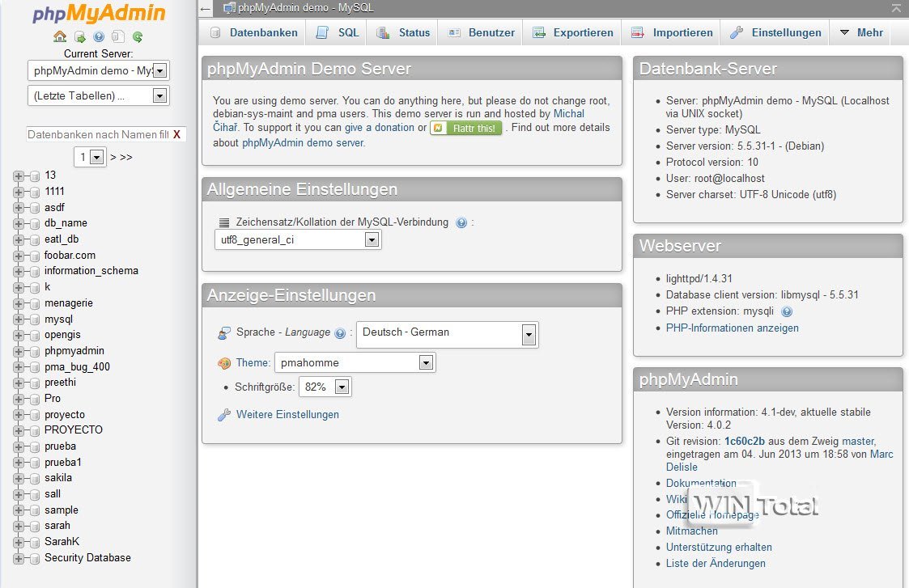This screenshot has height=588, width=909.
Task: Click PHP-Informationen anzeigen link
Action: click(x=733, y=328)
